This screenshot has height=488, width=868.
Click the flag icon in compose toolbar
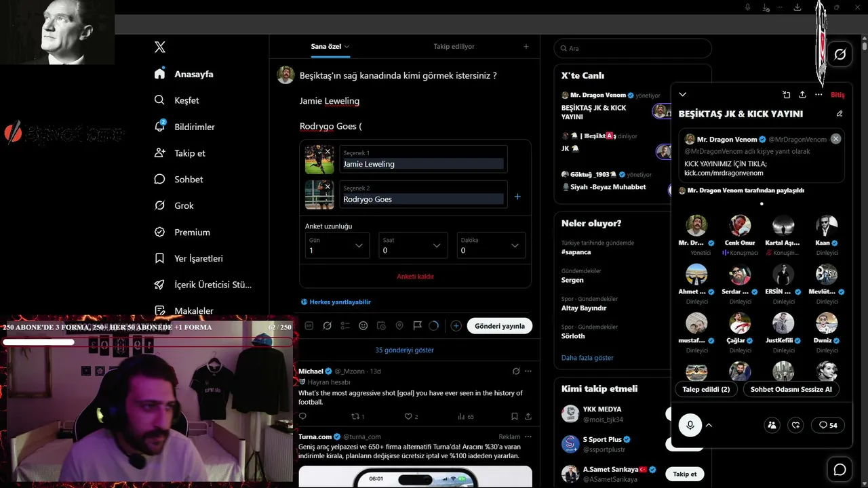(417, 326)
